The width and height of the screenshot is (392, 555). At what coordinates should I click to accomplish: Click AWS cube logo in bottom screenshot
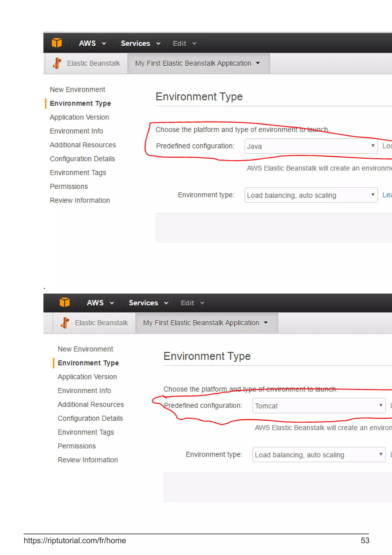coord(65,302)
